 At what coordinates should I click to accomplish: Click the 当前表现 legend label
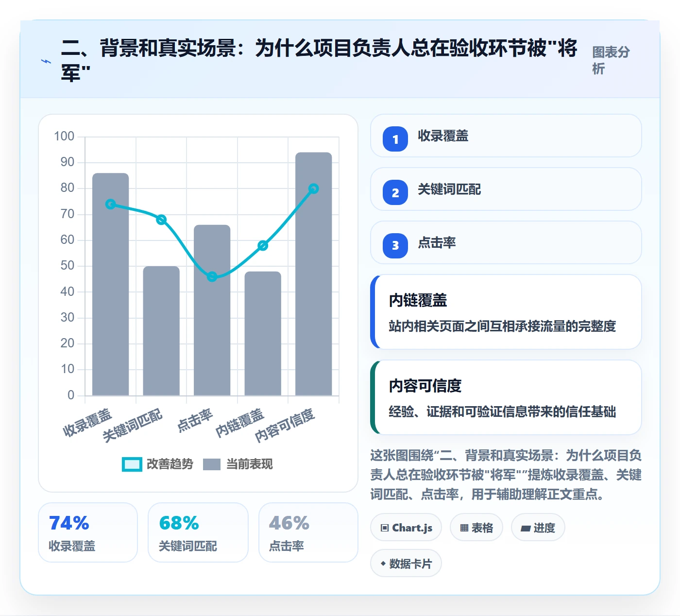(x=250, y=464)
